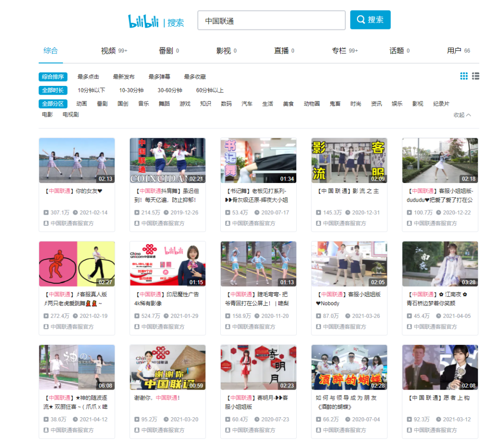Open thumbnail of 你的女友 video
The height and width of the screenshot is (442, 504).
(x=77, y=161)
